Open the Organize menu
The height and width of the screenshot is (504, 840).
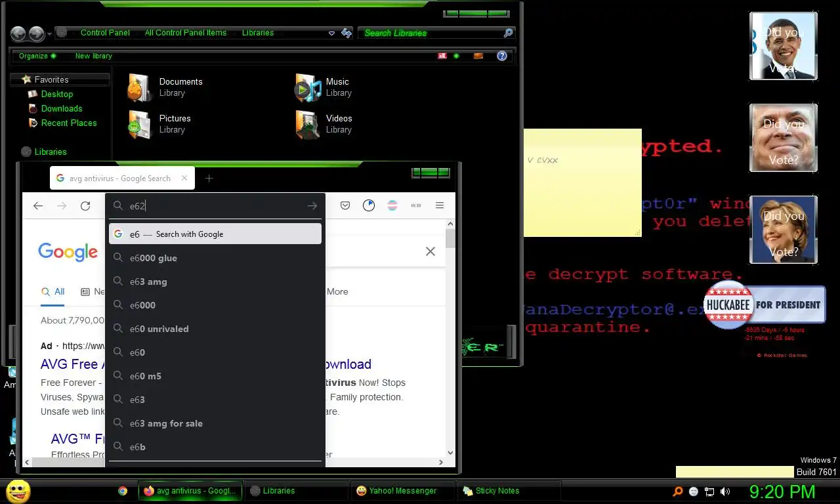pos(37,56)
